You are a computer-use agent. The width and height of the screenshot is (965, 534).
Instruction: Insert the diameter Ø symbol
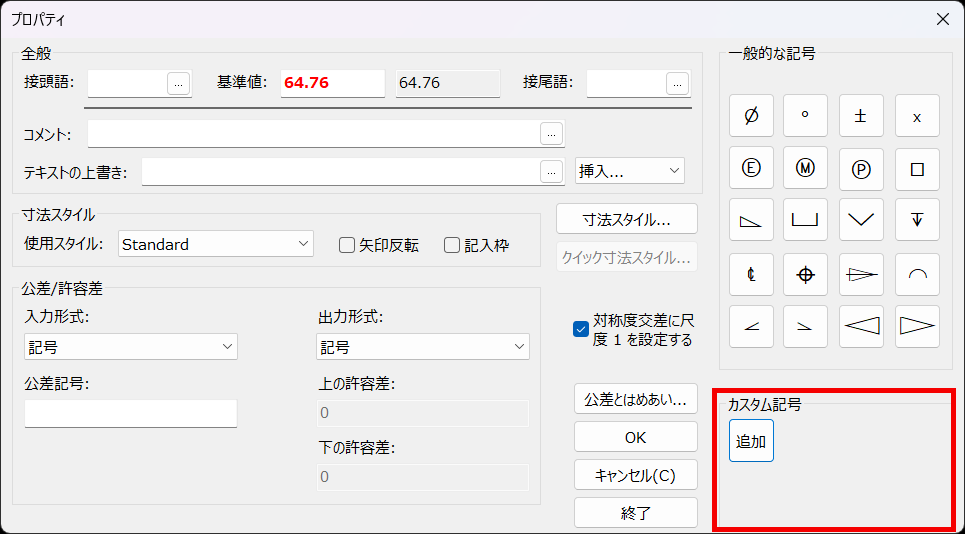pyautogui.click(x=751, y=116)
